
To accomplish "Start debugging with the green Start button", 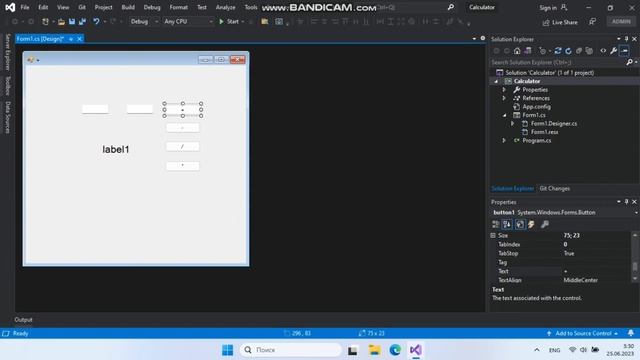I will (x=229, y=22).
